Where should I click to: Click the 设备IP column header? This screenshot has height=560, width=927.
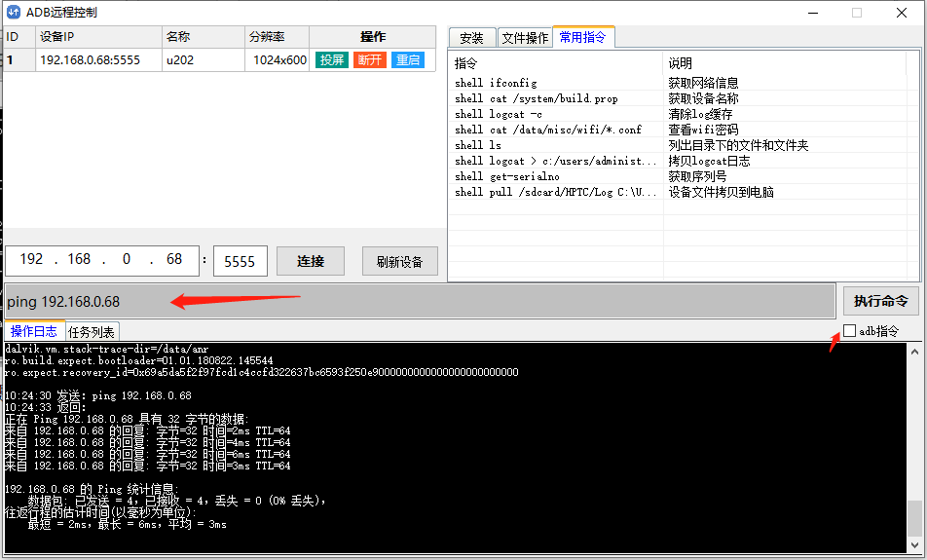[98, 37]
